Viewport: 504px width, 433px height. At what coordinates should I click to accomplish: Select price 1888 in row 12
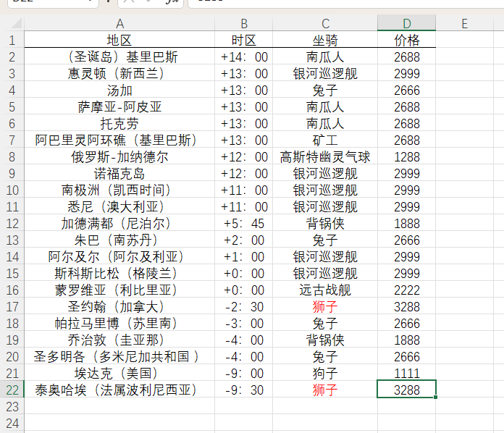[407, 224]
